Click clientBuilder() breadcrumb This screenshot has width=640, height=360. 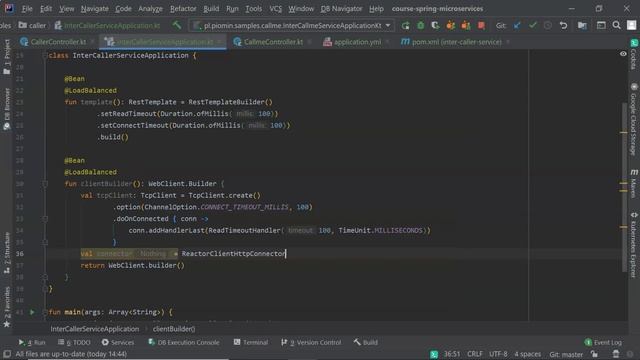click(x=174, y=329)
